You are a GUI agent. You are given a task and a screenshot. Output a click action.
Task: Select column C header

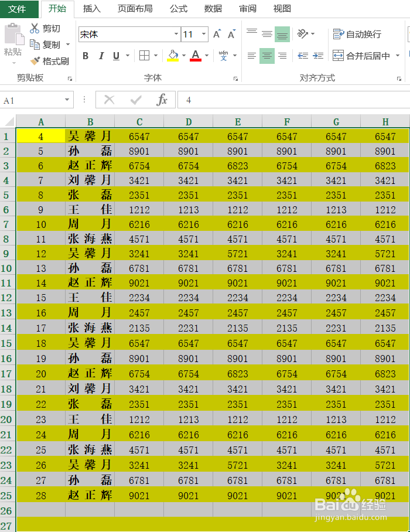pos(139,121)
